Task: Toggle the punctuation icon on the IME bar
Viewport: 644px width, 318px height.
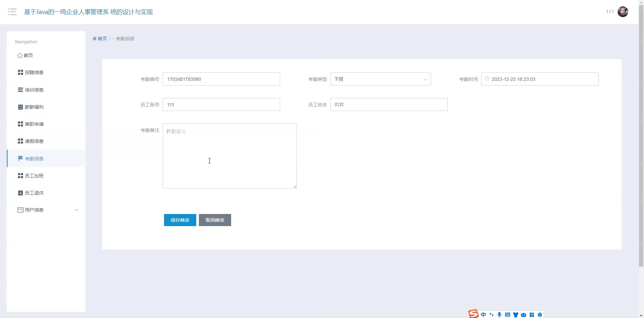Action: pyautogui.click(x=491, y=315)
